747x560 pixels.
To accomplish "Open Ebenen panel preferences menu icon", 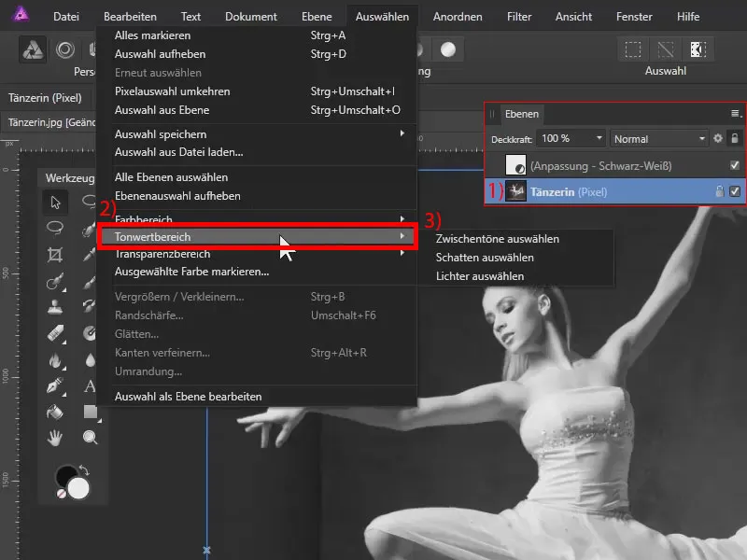I will (736, 113).
